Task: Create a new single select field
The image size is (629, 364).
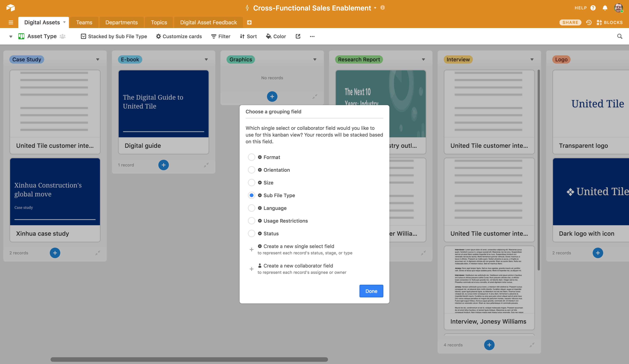Action: [301, 249]
